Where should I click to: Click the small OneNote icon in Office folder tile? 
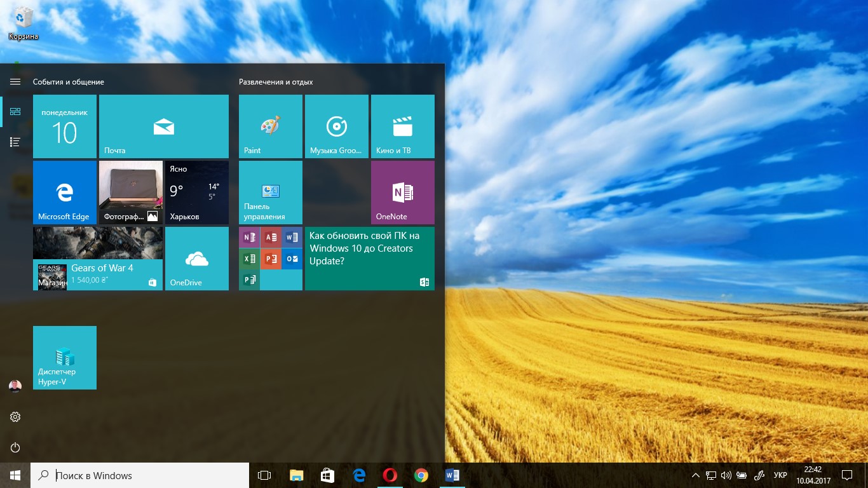click(x=250, y=238)
